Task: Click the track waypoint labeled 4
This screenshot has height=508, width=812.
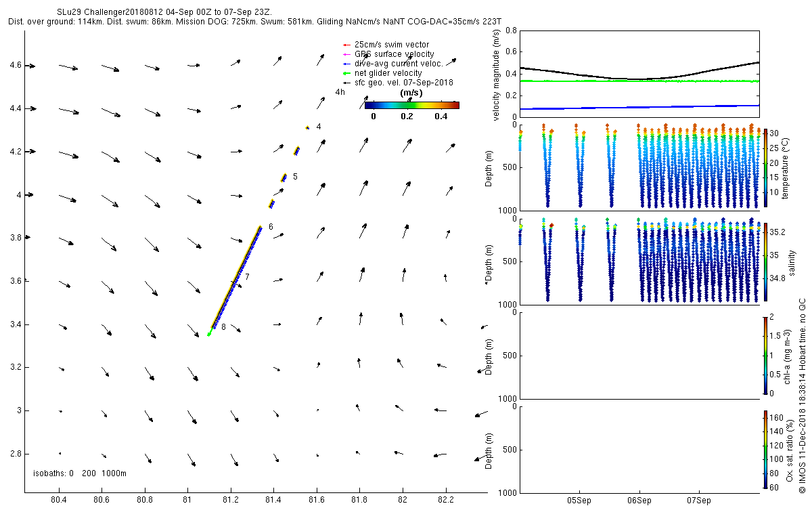Action: 318,127
